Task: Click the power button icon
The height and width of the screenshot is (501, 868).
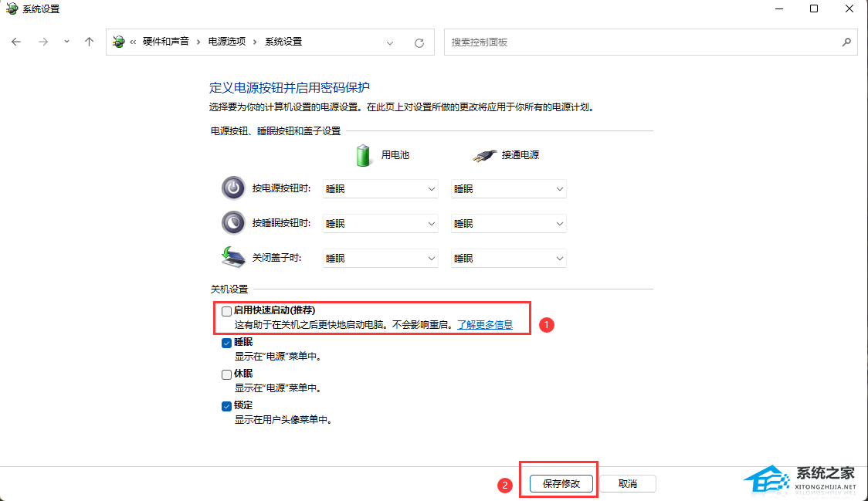Action: click(x=233, y=188)
